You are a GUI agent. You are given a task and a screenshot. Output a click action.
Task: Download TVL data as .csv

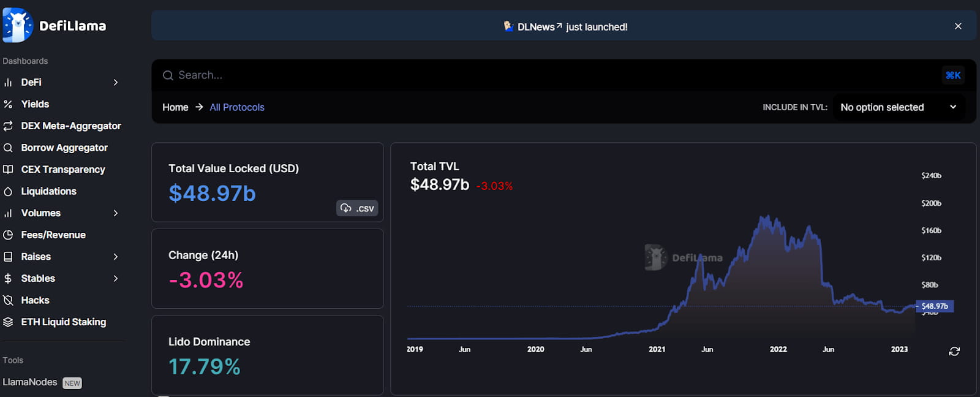coord(357,208)
